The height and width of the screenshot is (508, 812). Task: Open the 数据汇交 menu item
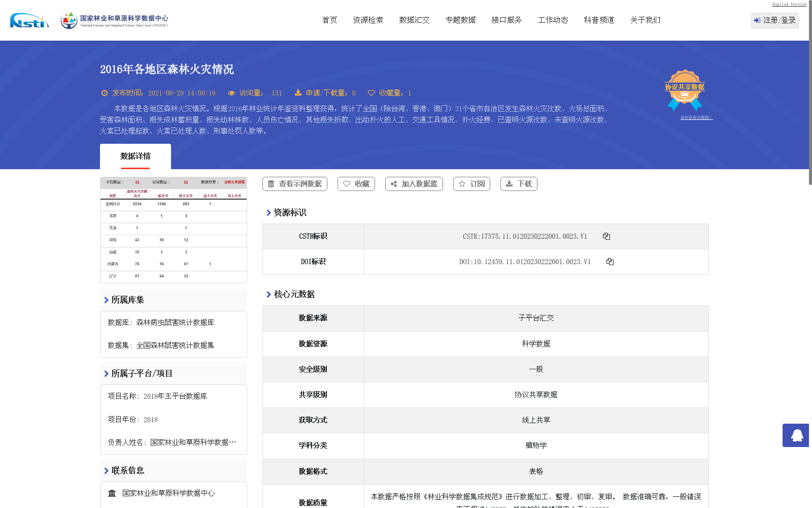click(x=414, y=20)
